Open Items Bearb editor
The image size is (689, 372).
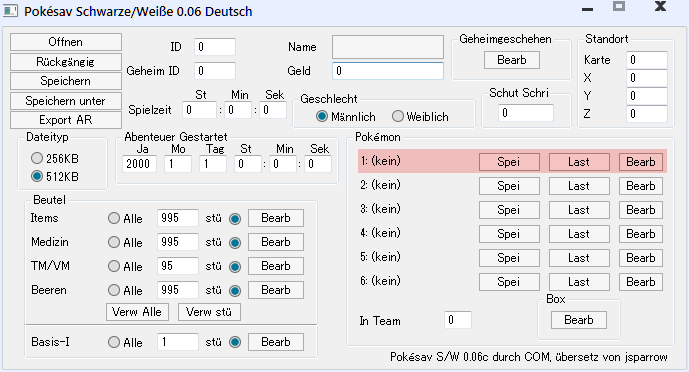tap(276, 218)
